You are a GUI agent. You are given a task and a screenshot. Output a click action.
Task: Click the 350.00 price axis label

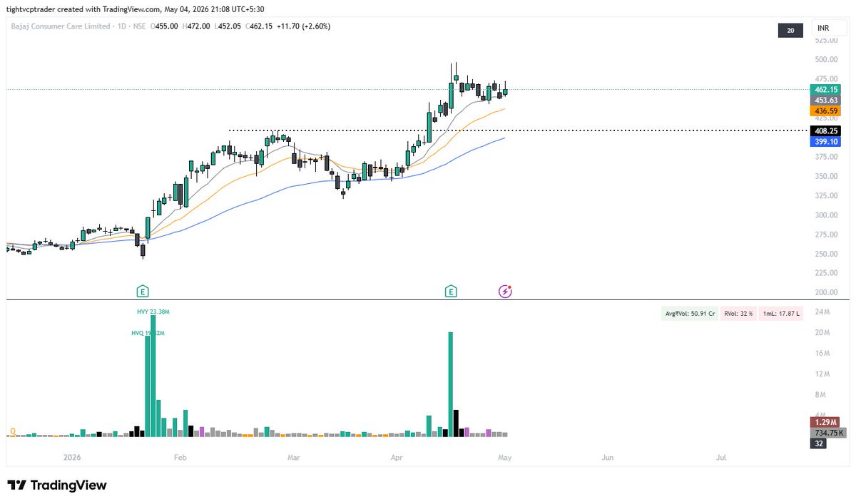point(825,177)
